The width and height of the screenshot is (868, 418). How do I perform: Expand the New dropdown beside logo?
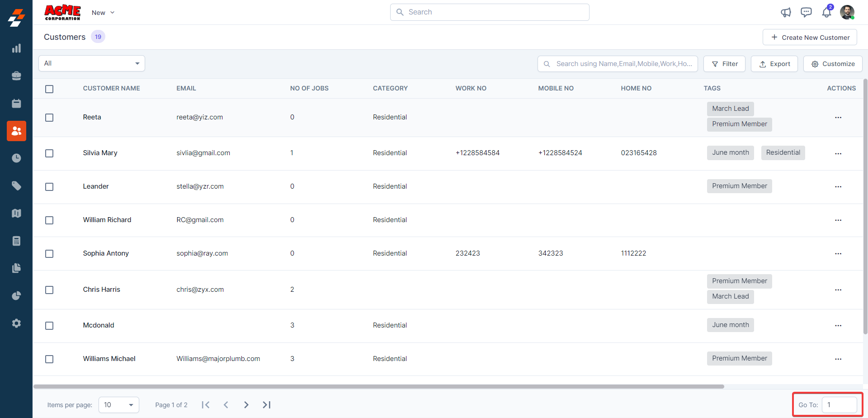pos(103,13)
